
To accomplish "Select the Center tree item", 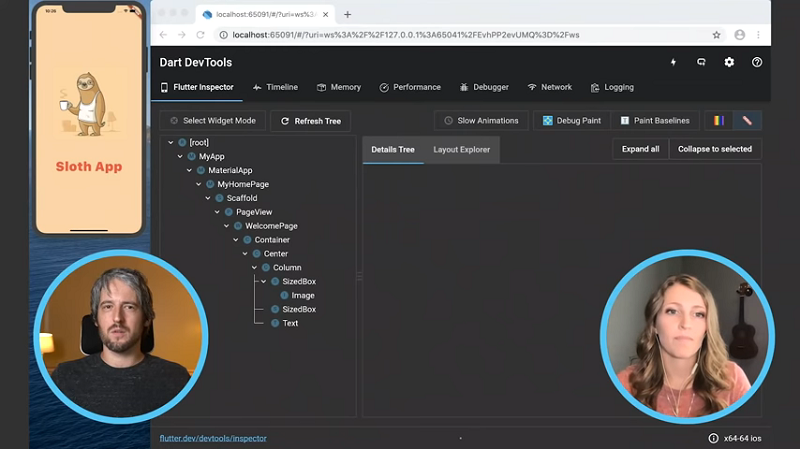I will [x=276, y=254].
